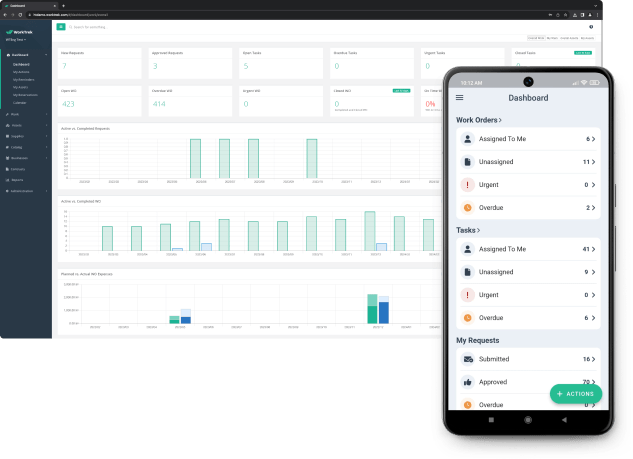The image size is (633, 459).
Task: Click the green sidebar toggle button
Action: coord(61,27)
